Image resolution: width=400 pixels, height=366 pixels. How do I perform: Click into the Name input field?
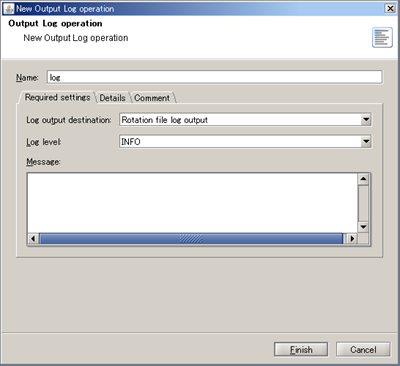tap(214, 77)
